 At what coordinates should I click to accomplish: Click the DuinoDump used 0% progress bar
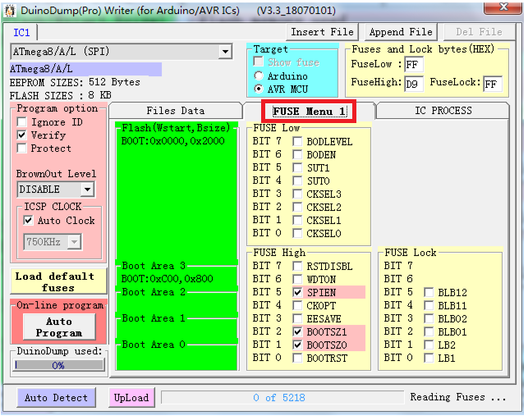60,365
